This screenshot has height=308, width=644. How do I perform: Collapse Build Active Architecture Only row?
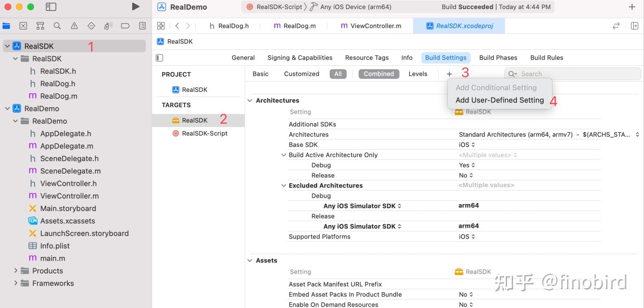pos(283,155)
